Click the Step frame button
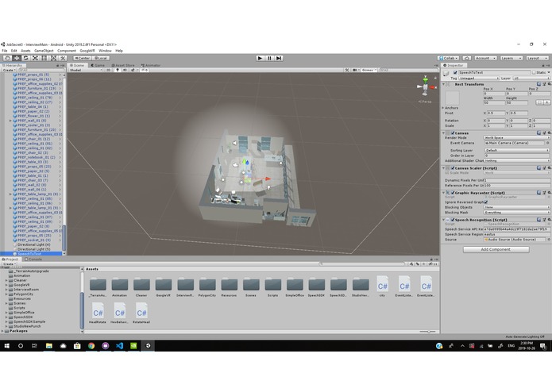This screenshot has height=392, width=552. (x=279, y=58)
